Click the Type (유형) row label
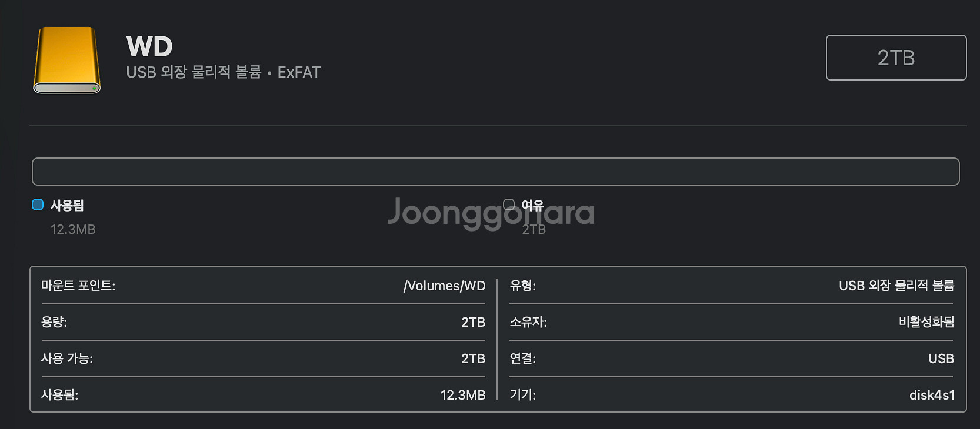Image resolution: width=980 pixels, height=429 pixels. coord(522,286)
